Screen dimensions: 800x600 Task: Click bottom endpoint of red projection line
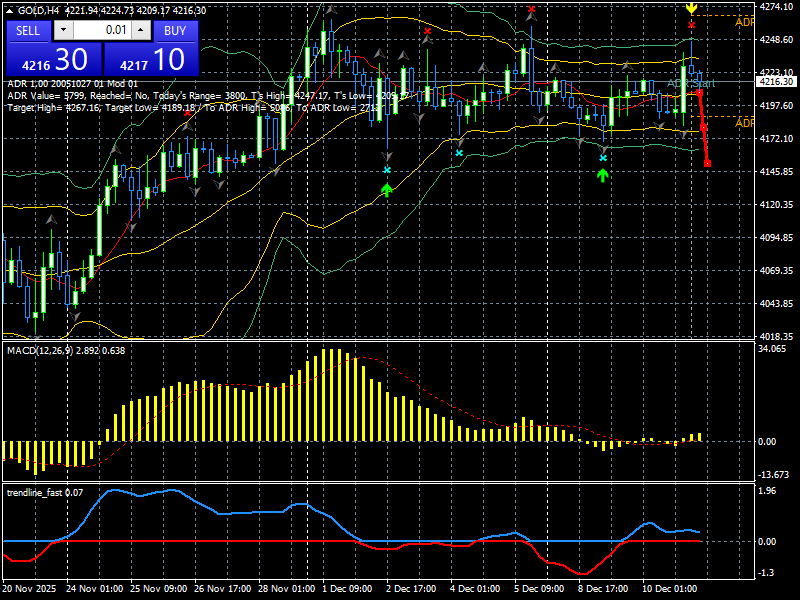click(x=707, y=164)
